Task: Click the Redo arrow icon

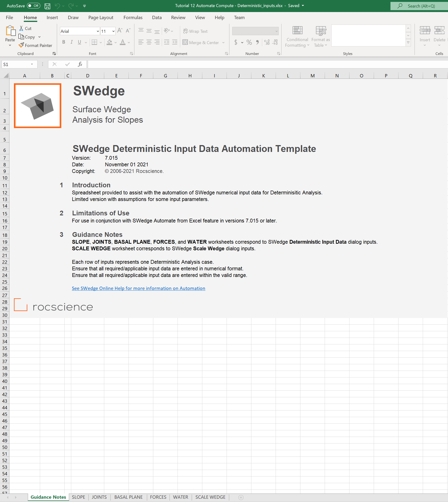Action: [71, 6]
